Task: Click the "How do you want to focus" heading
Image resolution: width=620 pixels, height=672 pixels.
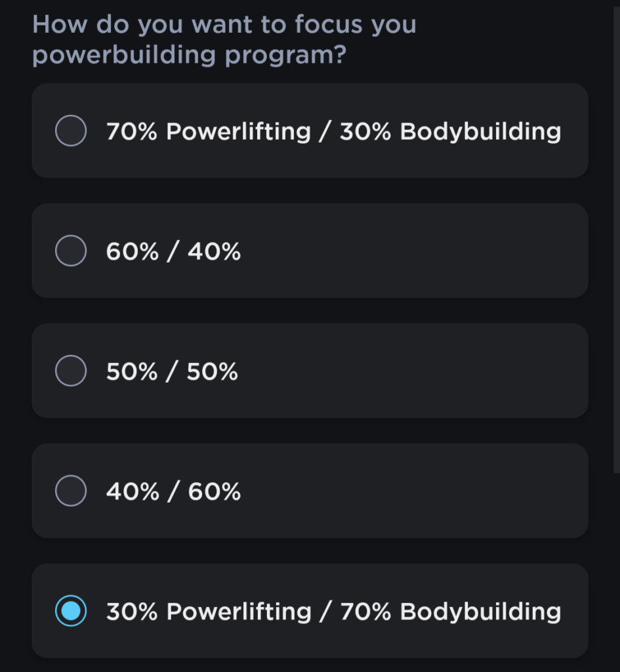Action: tap(224, 25)
